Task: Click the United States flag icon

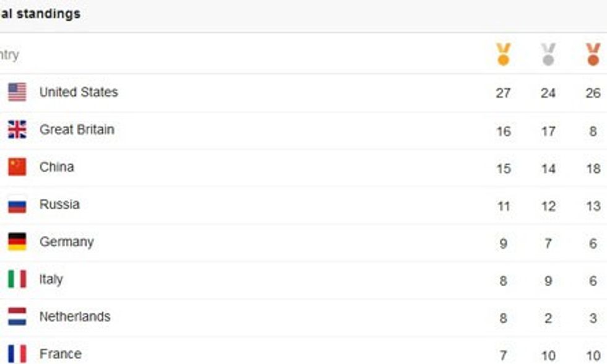Action: (x=17, y=92)
